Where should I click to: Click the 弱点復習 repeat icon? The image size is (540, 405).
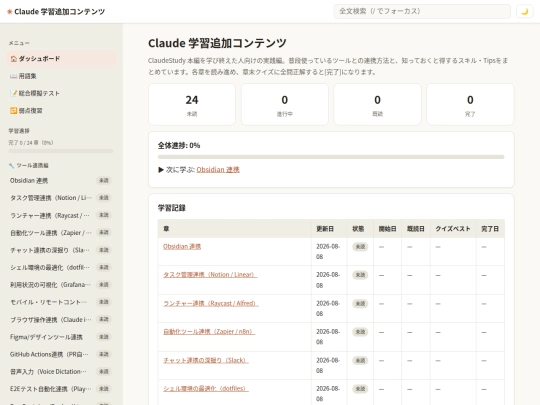pyautogui.click(x=13, y=111)
